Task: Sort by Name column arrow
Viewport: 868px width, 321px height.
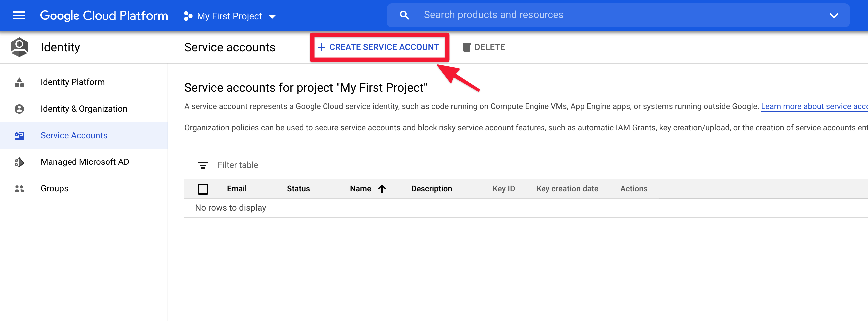Action: coord(382,189)
